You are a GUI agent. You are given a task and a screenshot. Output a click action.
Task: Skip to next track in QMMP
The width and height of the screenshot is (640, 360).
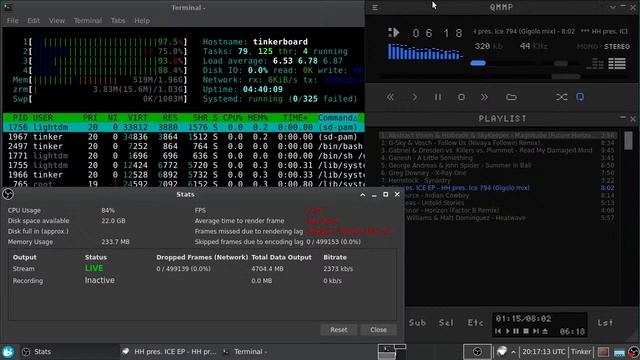[484, 97]
